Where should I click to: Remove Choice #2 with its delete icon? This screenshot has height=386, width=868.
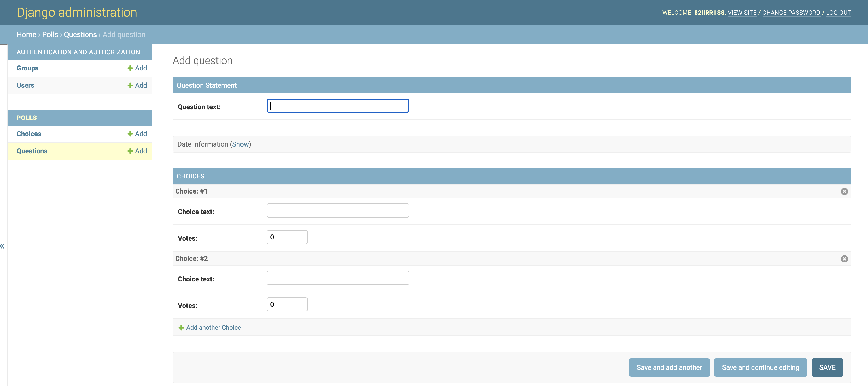[844, 259]
